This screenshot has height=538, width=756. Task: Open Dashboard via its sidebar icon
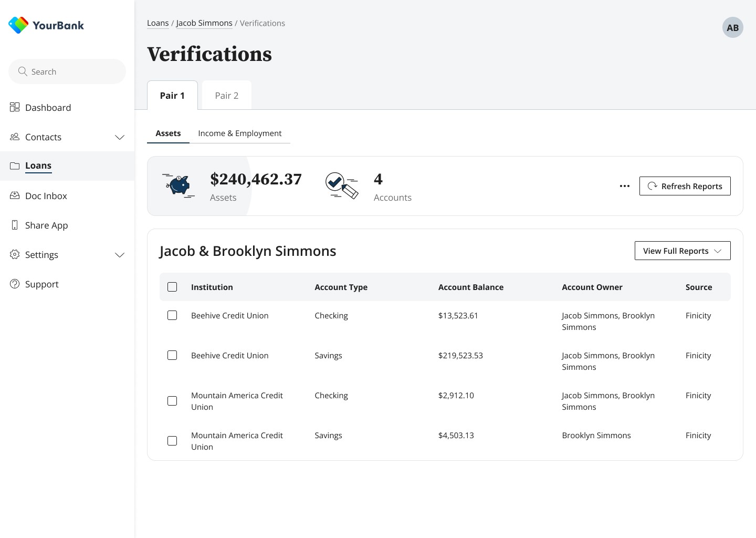[x=15, y=107]
